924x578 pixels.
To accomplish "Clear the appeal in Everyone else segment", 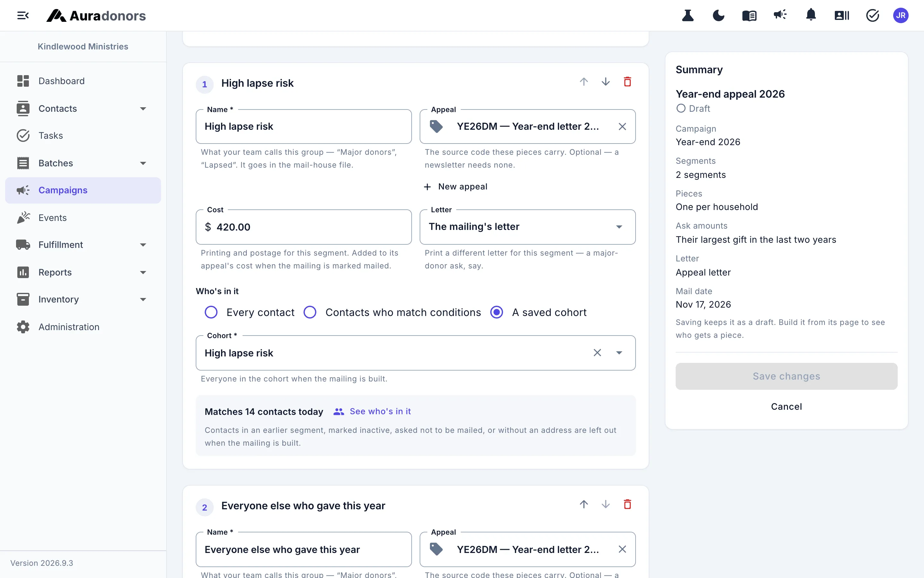I will (622, 549).
